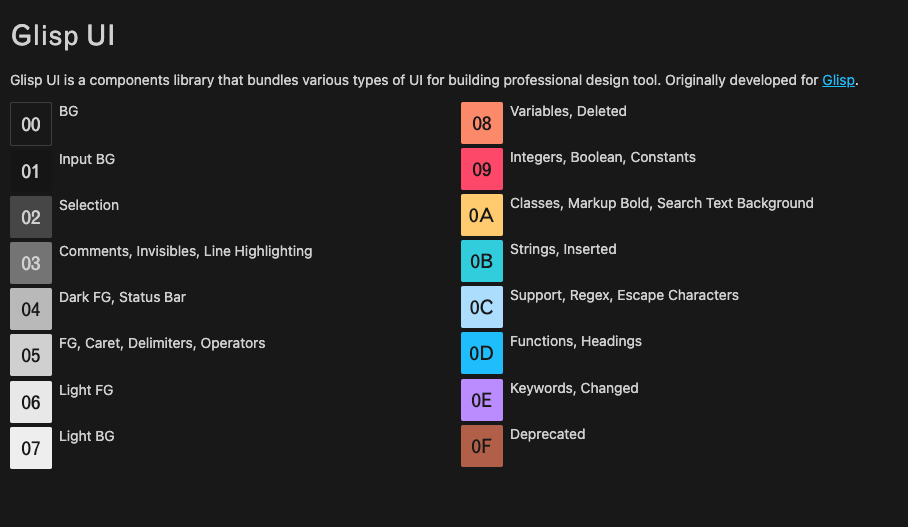Open the Glisp hyperlink

[x=839, y=80]
